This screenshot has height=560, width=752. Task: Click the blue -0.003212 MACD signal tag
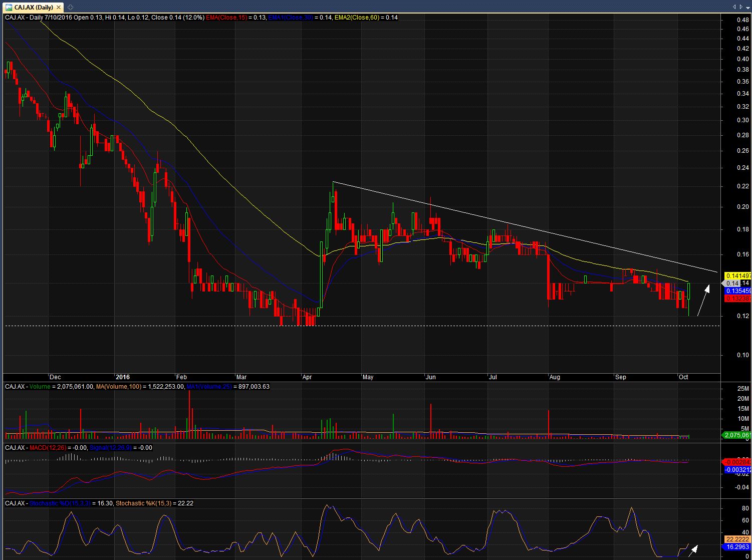tap(737, 470)
